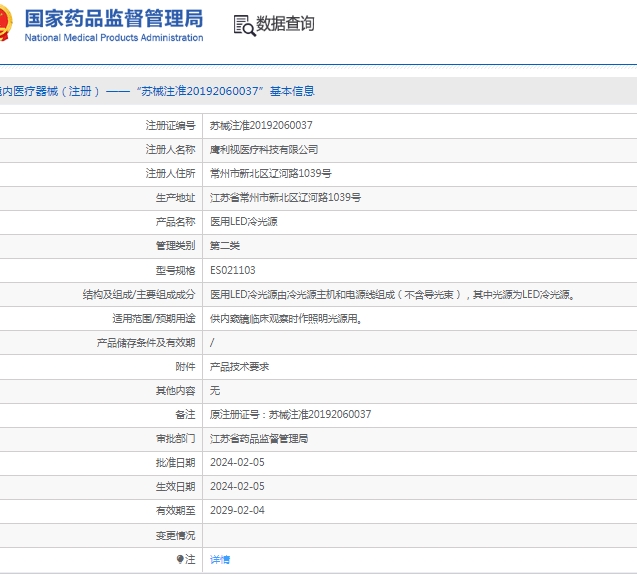Select 供内窥镜临床观察时作照明光源用 value
Screen dimensions: 637x578
(286, 318)
